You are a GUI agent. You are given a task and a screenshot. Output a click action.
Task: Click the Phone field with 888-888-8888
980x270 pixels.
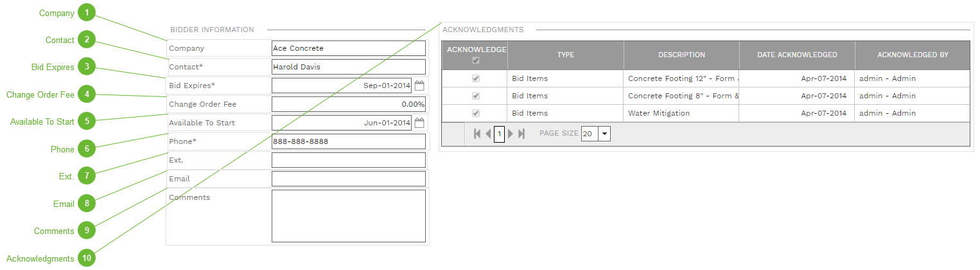pos(349,141)
